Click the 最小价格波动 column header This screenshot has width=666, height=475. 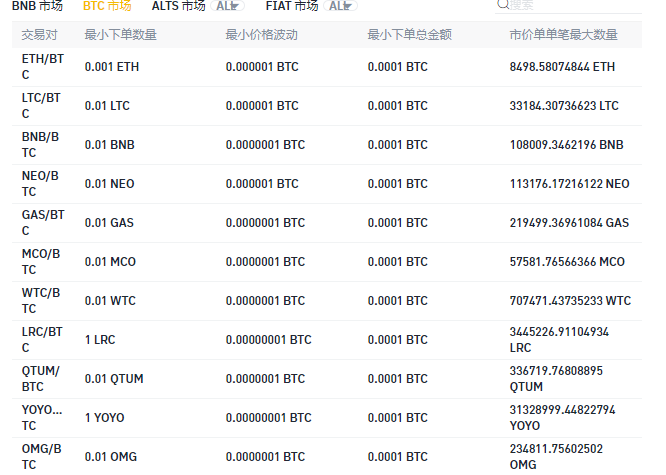261,35
